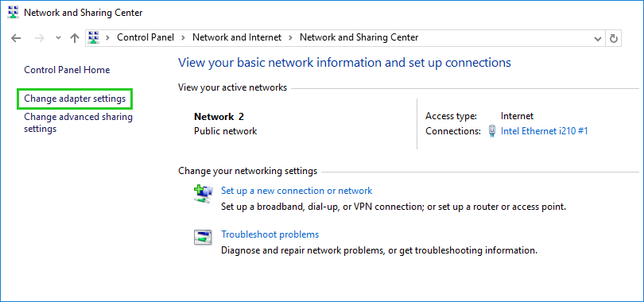Click the Refresh button beside the address bar
644x302 pixels.
click(x=614, y=38)
